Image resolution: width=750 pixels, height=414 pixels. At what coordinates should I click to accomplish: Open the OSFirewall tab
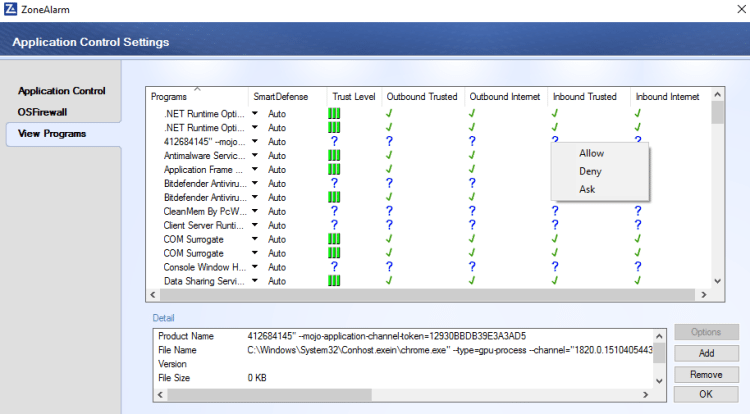point(43,112)
